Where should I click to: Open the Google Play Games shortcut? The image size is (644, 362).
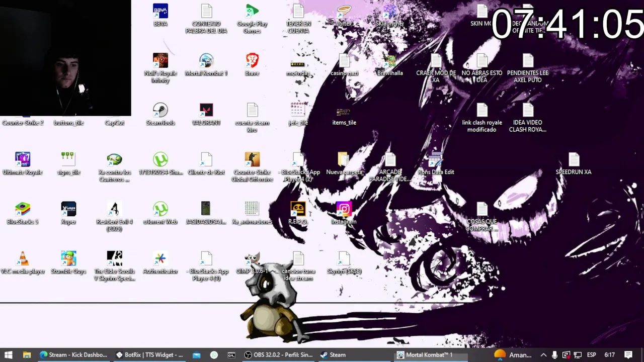pyautogui.click(x=252, y=19)
